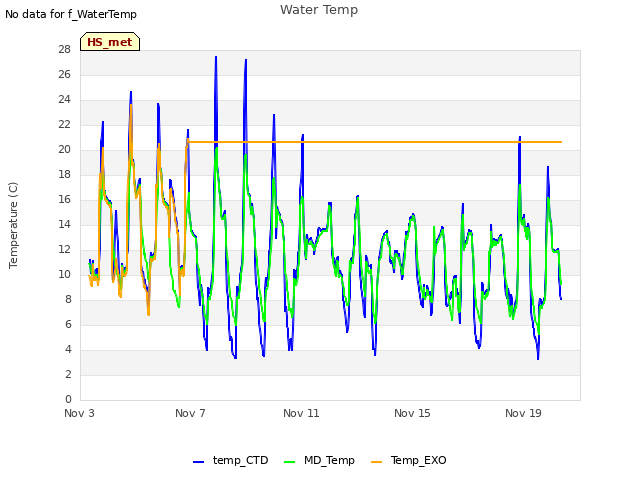Click the 0 y-axis tick label
Screen dimensions: 640x480
coord(68,399)
